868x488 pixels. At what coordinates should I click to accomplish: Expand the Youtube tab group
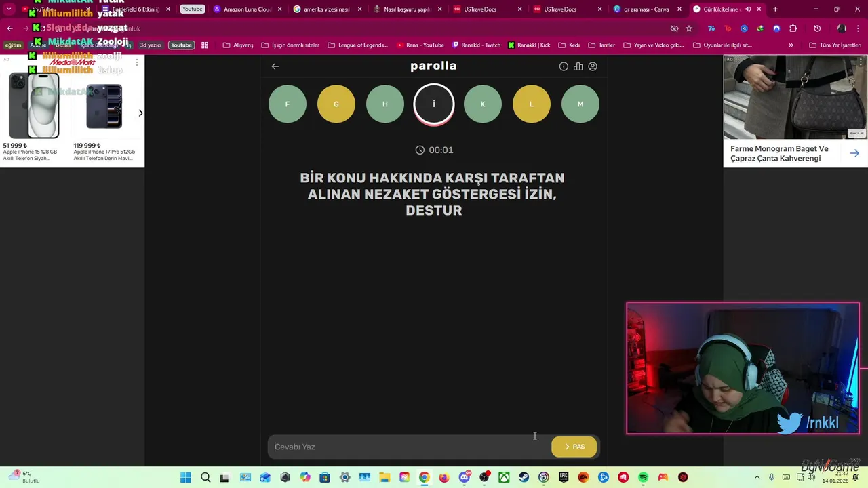pyautogui.click(x=192, y=9)
